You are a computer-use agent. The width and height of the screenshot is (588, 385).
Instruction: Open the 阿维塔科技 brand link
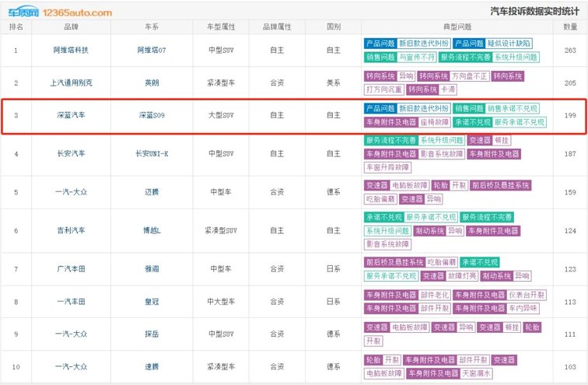point(71,51)
